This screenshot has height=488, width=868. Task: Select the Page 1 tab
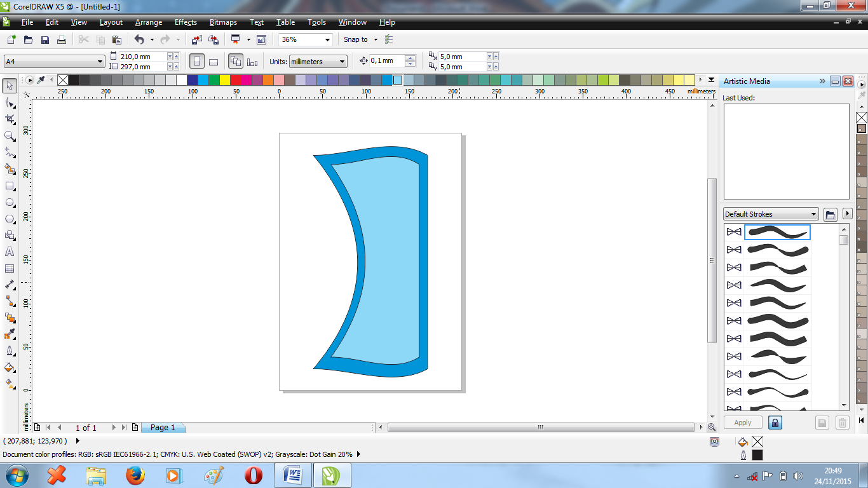tap(163, 428)
